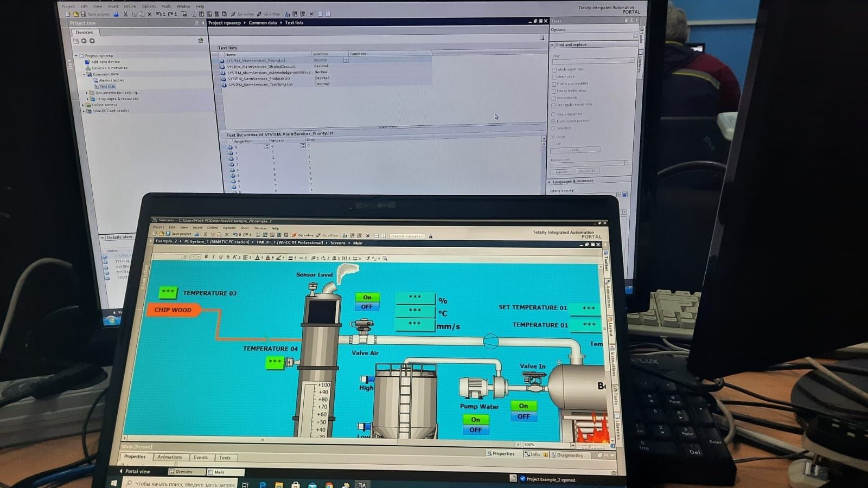This screenshot has height=488, width=868.
Task: Toggle Use regular expressions checkbox
Action: [x=554, y=105]
